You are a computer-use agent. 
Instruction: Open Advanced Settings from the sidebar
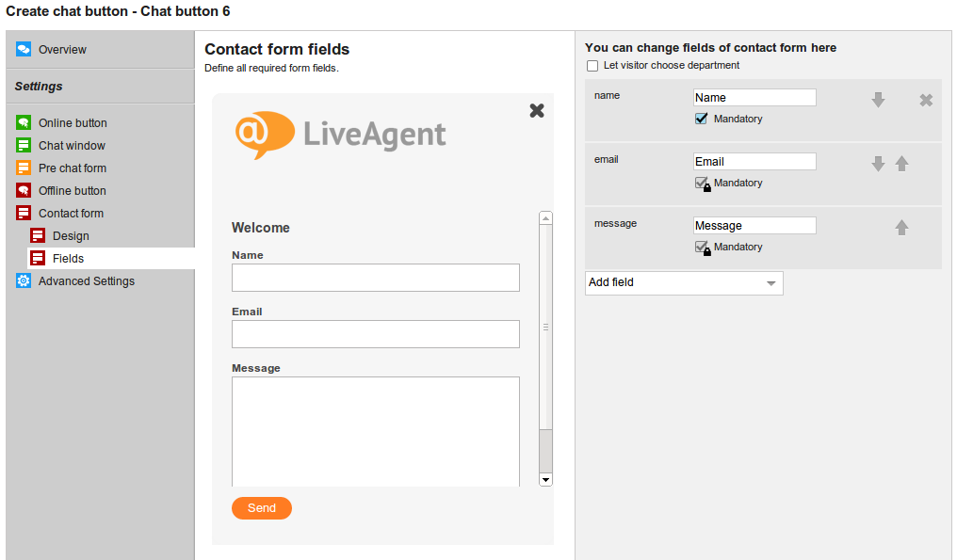tap(86, 281)
